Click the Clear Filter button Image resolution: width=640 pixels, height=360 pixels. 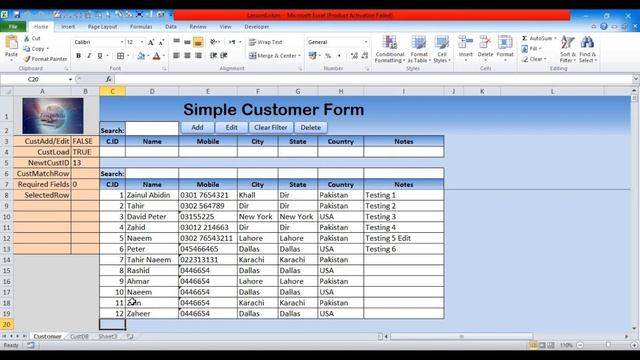click(x=271, y=127)
